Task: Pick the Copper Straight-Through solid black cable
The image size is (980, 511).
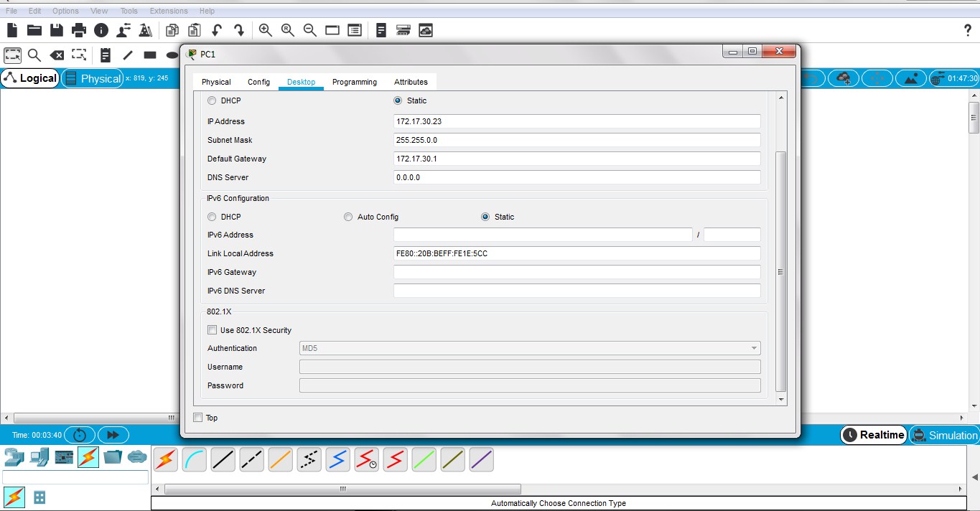Action: pyautogui.click(x=223, y=459)
